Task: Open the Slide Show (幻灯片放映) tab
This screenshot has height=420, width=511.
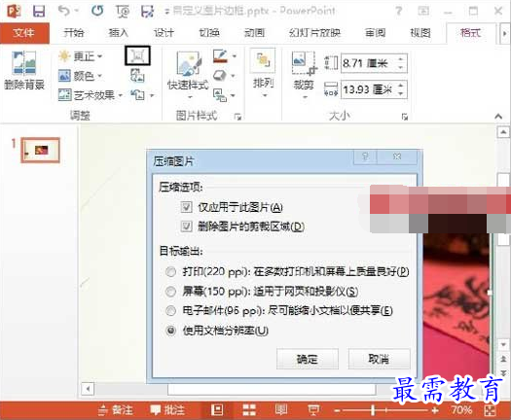Action: point(314,33)
